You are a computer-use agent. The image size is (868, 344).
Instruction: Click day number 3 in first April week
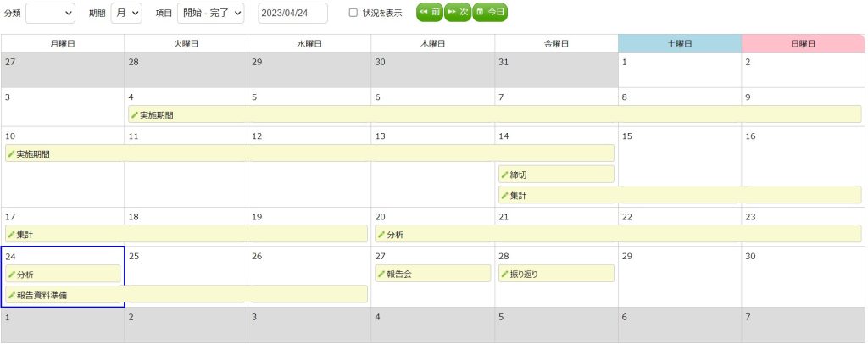click(7, 97)
